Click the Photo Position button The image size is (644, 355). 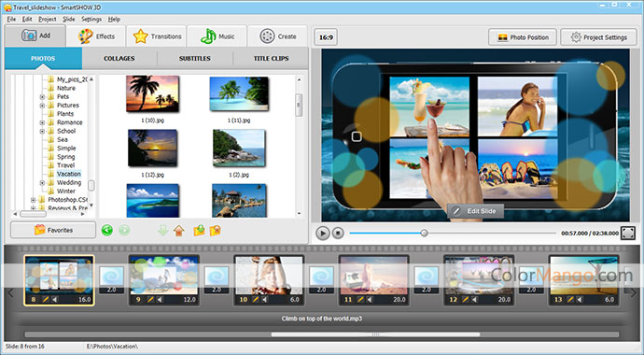tap(523, 37)
